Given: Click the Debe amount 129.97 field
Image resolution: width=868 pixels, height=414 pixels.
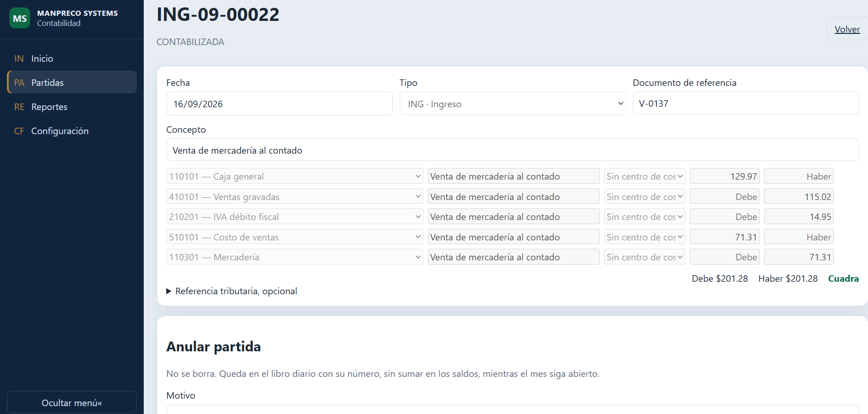Looking at the screenshot, I should [725, 176].
